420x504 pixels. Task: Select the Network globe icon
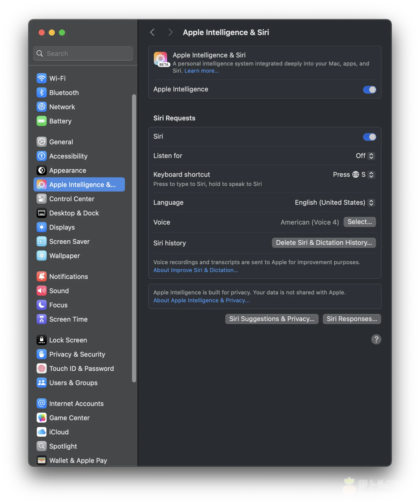(x=41, y=107)
